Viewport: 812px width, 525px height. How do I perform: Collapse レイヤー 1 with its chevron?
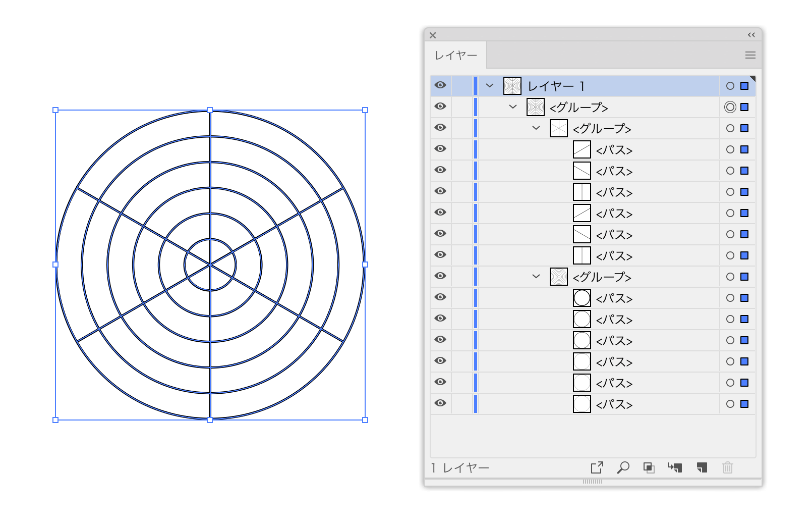(x=489, y=86)
